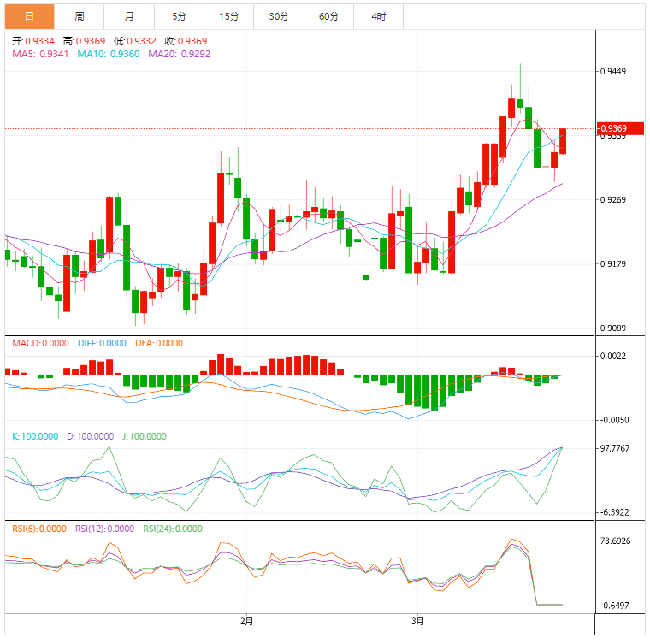The width and height of the screenshot is (650, 644).
Task: Click the 3月 date marker on time axis
Action: (417, 620)
